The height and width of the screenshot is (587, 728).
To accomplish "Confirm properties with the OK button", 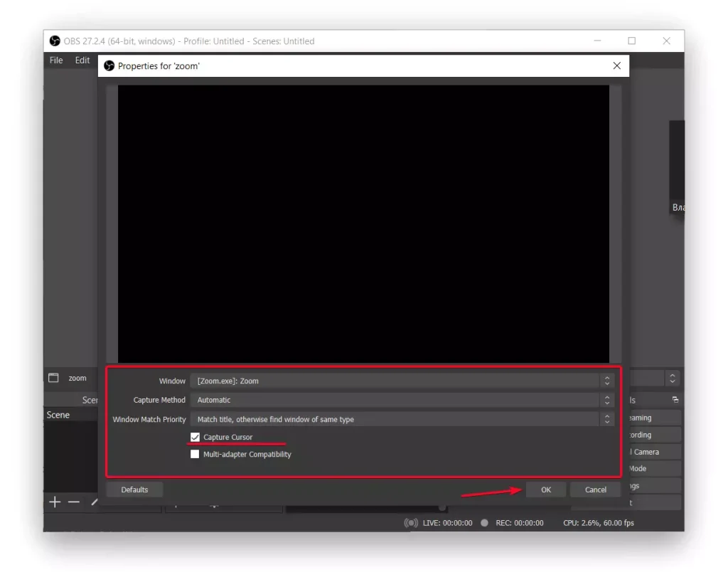I will (545, 490).
